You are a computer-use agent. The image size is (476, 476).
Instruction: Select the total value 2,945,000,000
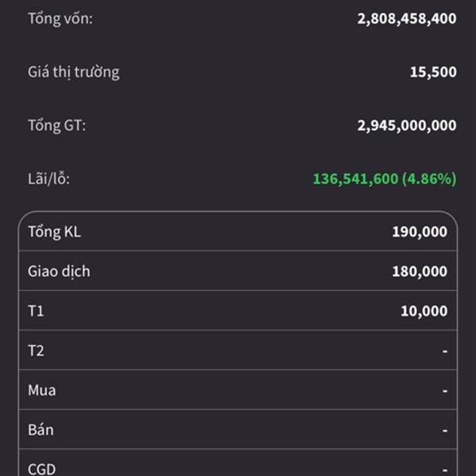(x=406, y=125)
